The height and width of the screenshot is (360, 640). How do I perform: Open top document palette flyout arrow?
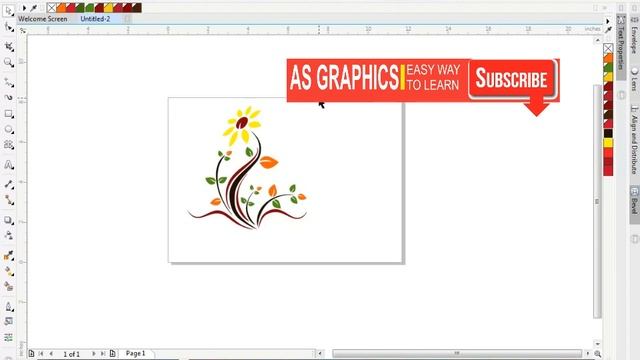point(24,8)
